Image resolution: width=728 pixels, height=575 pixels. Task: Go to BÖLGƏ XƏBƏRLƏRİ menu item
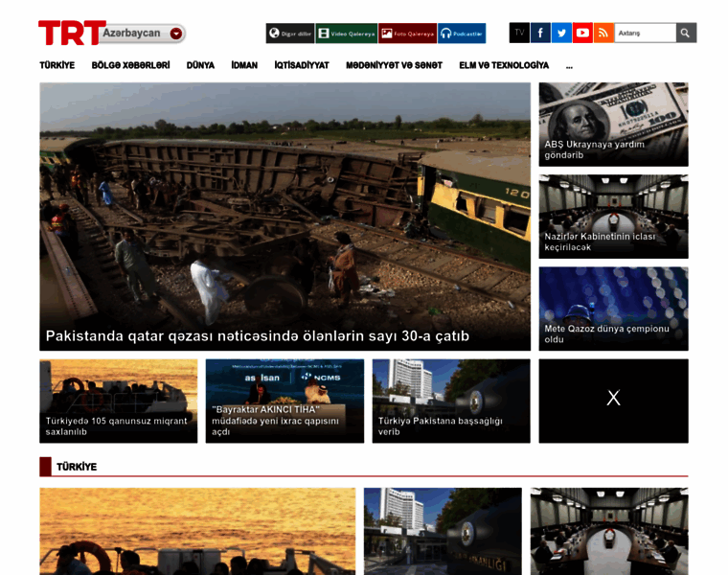[130, 65]
